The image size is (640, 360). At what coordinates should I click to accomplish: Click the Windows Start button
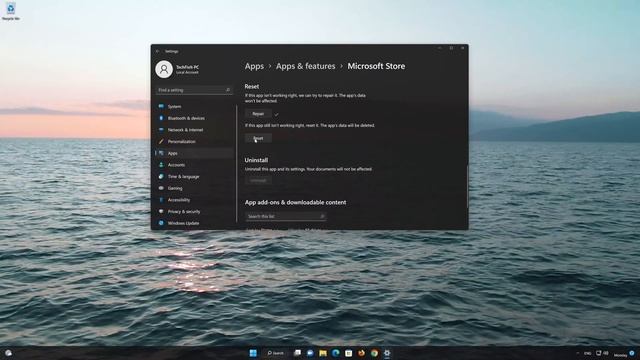[x=253, y=353]
